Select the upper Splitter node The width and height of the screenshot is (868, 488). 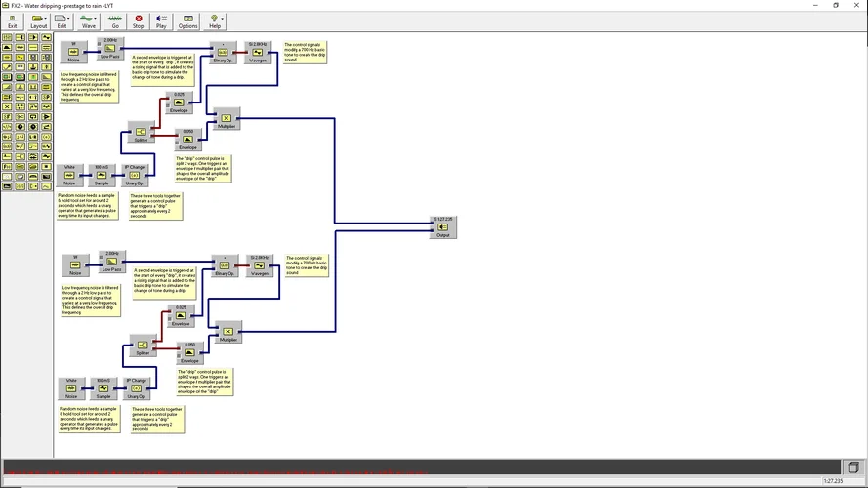[142, 133]
